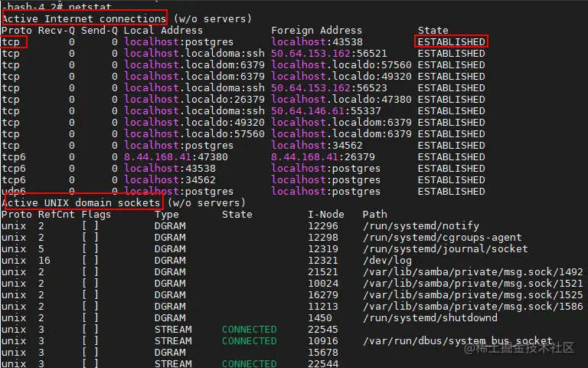The width and height of the screenshot is (588, 368).
Task: Click the I-Node value 22545
Action: (x=323, y=330)
